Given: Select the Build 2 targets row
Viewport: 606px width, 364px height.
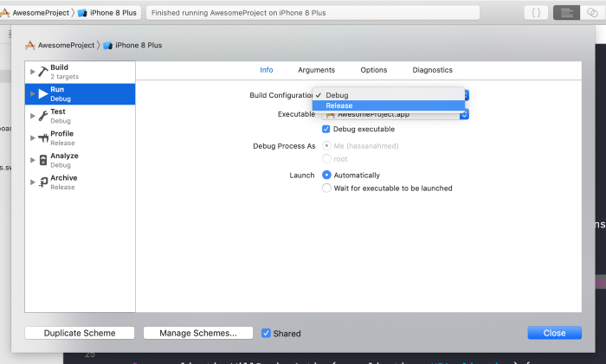Looking at the screenshot, I should [x=80, y=72].
